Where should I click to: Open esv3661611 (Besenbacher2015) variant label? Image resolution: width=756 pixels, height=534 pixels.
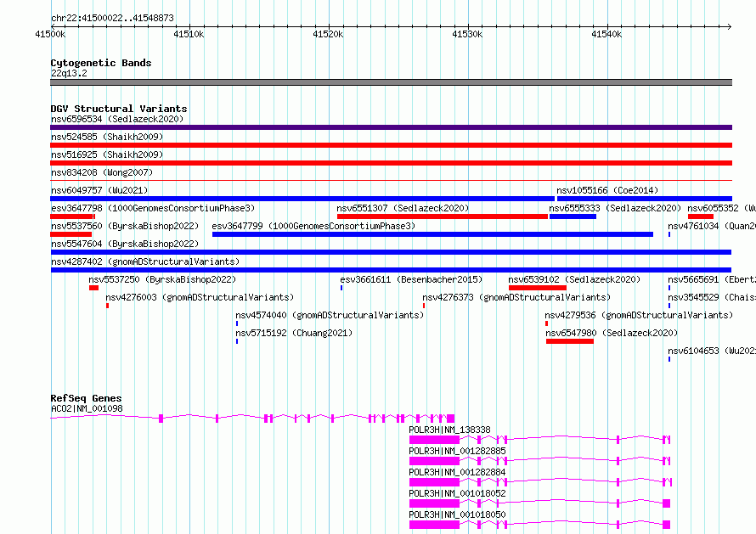pos(411,279)
